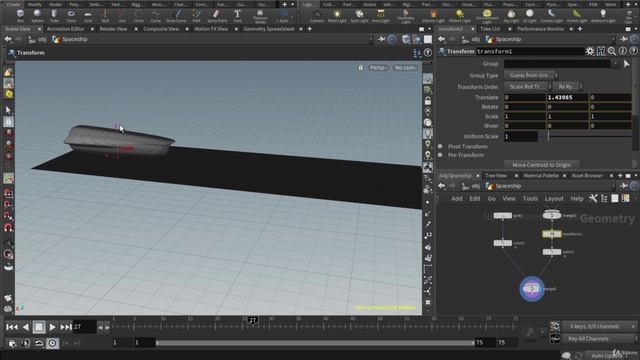
Task: Select the Font shelf tool
Action: pyautogui.click(x=237, y=16)
